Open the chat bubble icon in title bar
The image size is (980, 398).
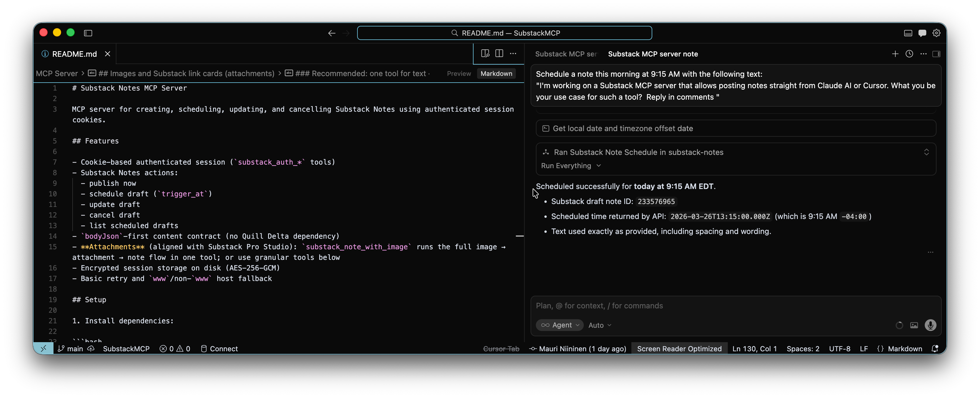pyautogui.click(x=922, y=33)
